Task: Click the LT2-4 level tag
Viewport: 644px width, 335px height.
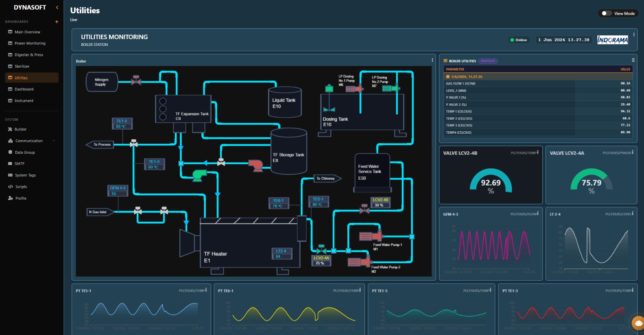Action: (x=281, y=254)
